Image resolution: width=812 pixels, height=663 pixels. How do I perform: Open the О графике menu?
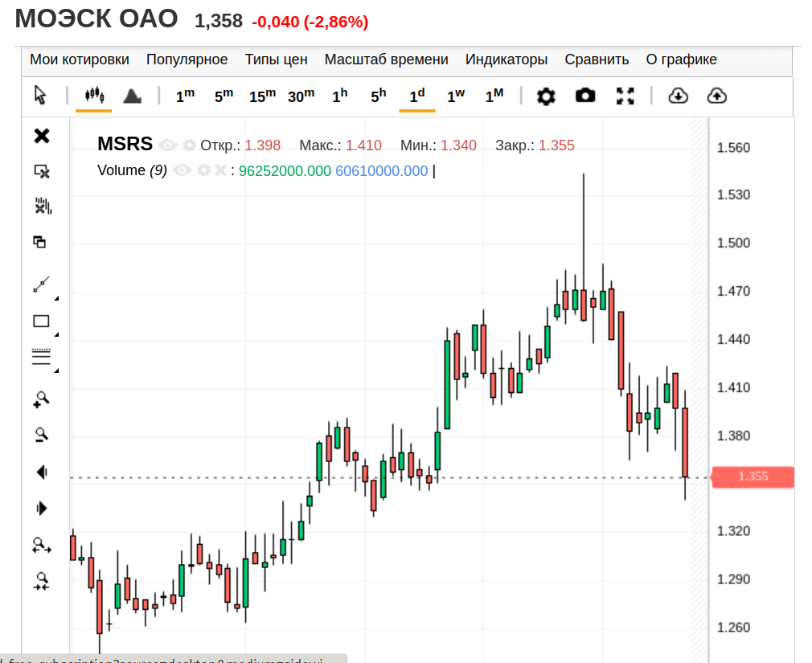click(x=682, y=59)
